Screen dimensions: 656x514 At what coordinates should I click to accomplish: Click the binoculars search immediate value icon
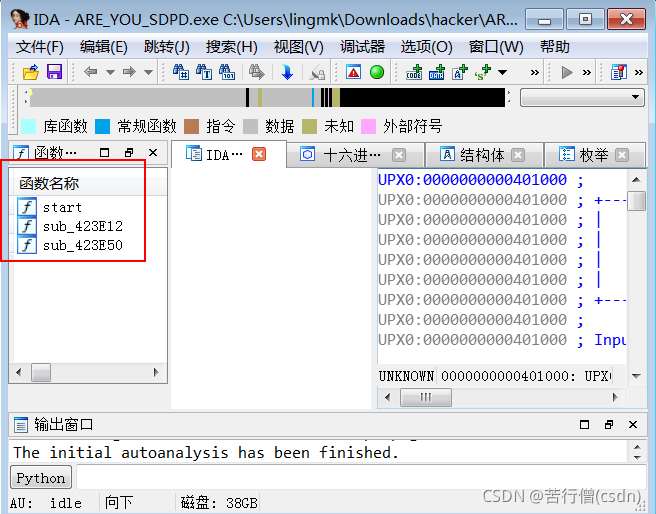click(x=181, y=72)
